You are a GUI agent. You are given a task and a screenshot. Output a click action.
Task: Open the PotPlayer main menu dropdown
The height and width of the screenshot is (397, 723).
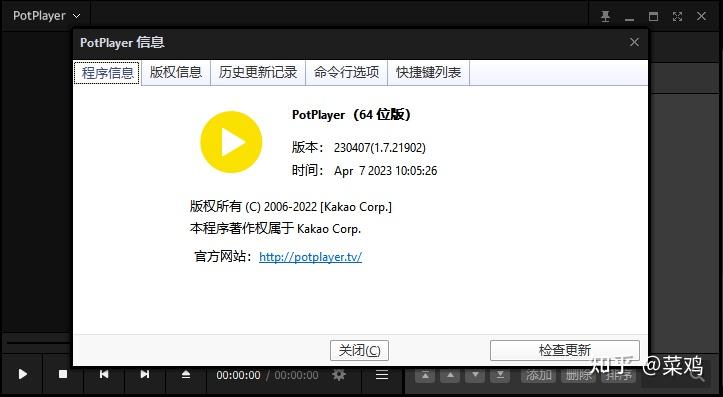(x=46, y=16)
